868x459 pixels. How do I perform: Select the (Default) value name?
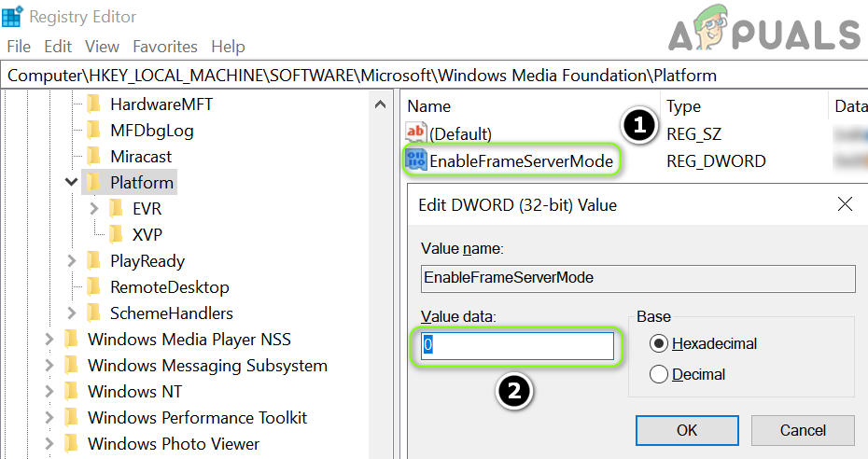(460, 133)
